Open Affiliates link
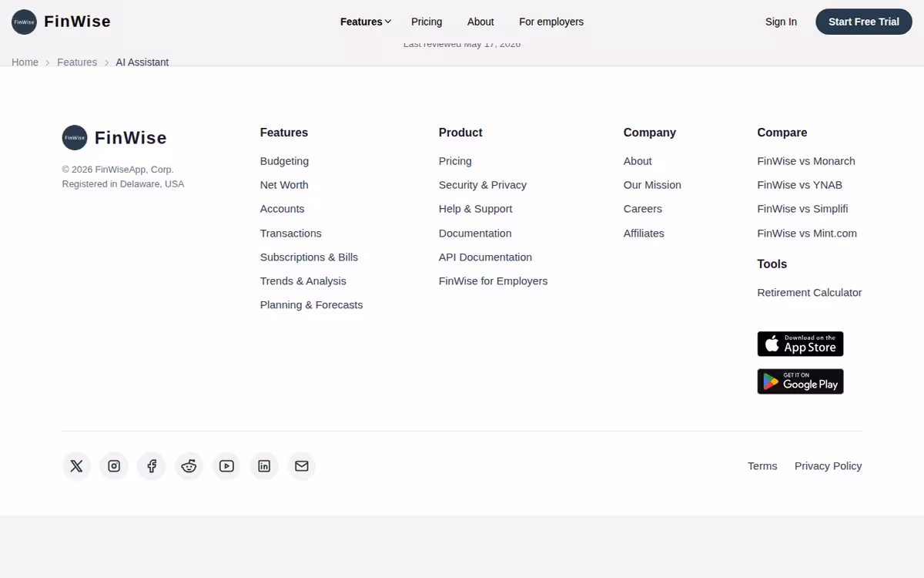 (644, 234)
